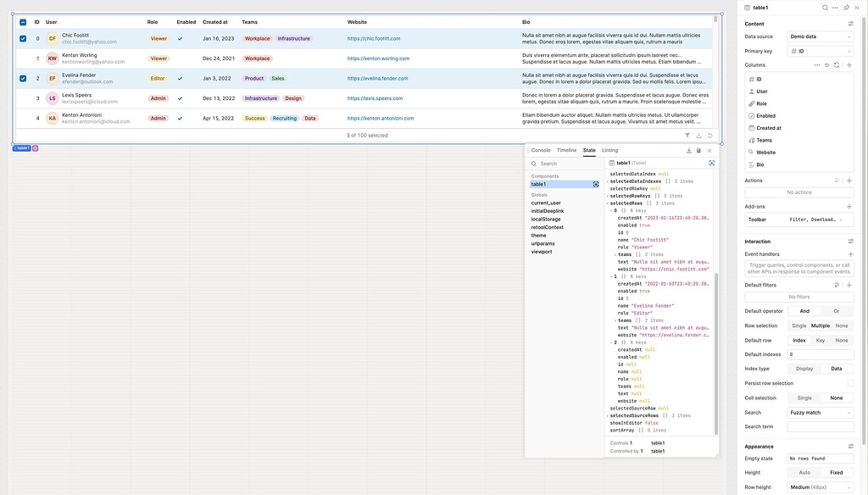Pin the table1 inspector panel

(846, 8)
